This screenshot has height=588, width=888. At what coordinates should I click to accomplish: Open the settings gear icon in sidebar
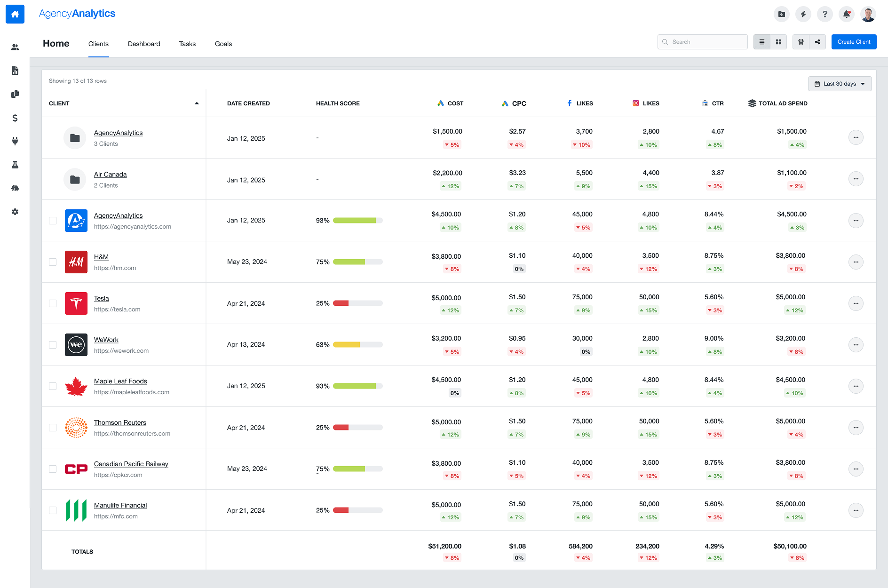15,212
